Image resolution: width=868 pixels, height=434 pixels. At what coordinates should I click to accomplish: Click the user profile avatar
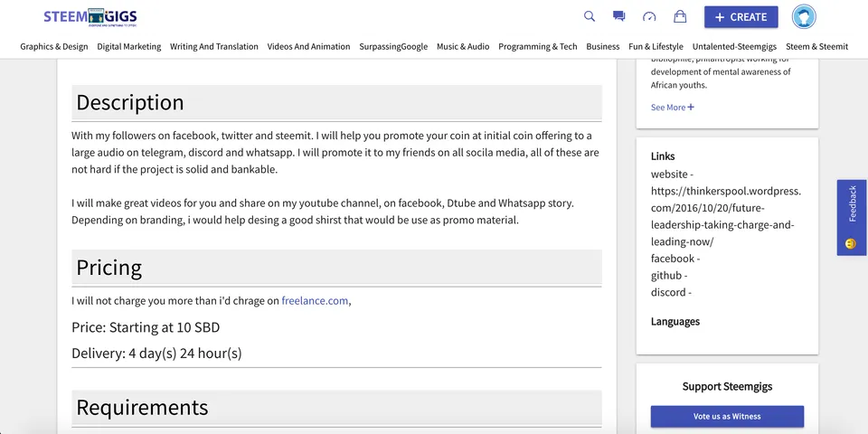point(804,16)
